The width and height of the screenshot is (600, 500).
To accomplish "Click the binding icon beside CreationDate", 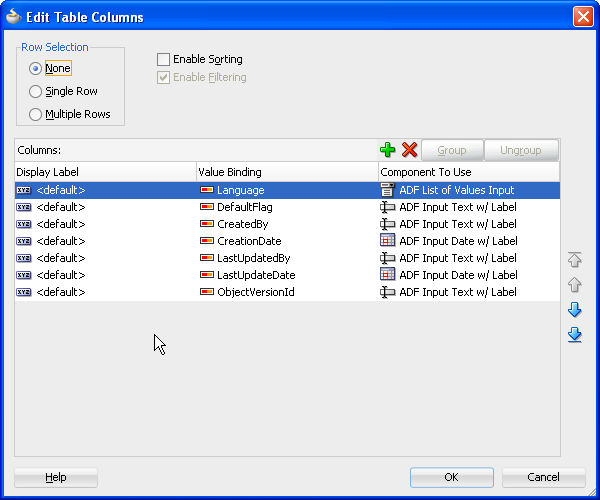I will click(x=207, y=241).
